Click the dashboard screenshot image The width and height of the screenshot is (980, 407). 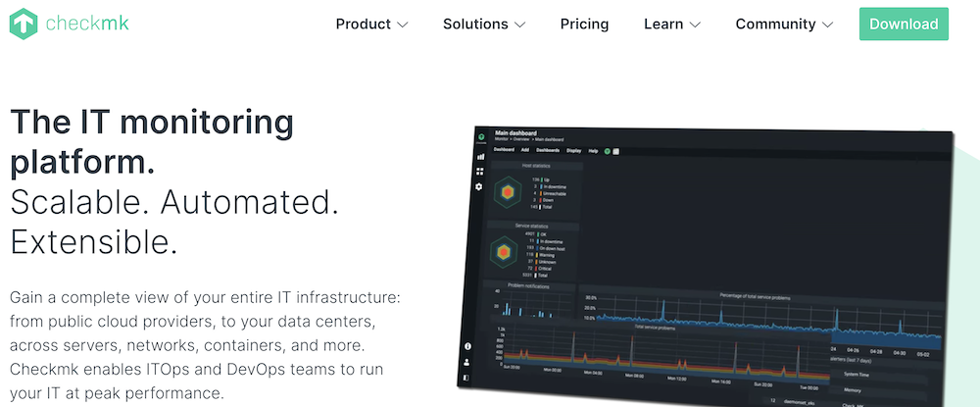coord(708,266)
